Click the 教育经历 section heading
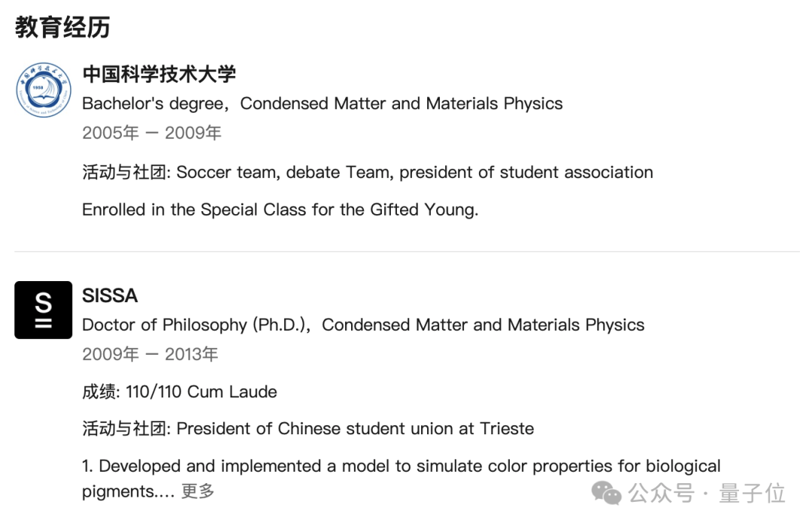The image size is (812, 526). tap(62, 28)
